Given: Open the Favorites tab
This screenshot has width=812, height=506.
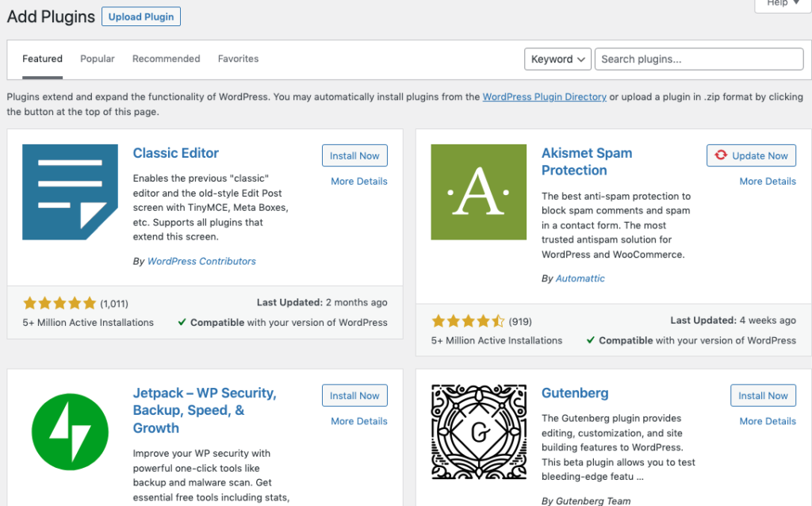Looking at the screenshot, I should point(238,59).
